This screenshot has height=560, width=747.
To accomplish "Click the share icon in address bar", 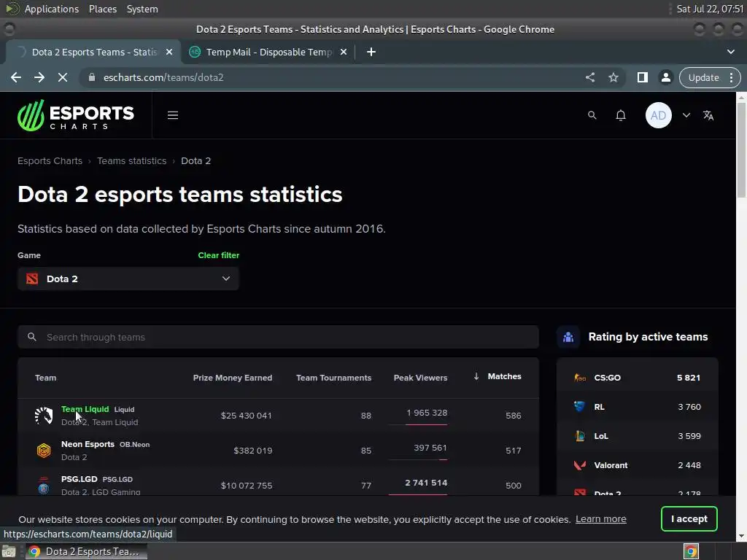I will [589, 77].
